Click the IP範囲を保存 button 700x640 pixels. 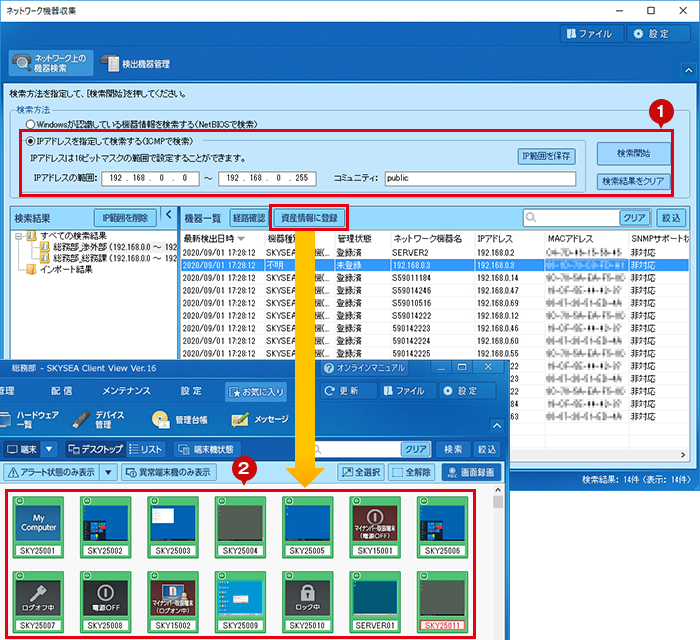click(x=546, y=156)
